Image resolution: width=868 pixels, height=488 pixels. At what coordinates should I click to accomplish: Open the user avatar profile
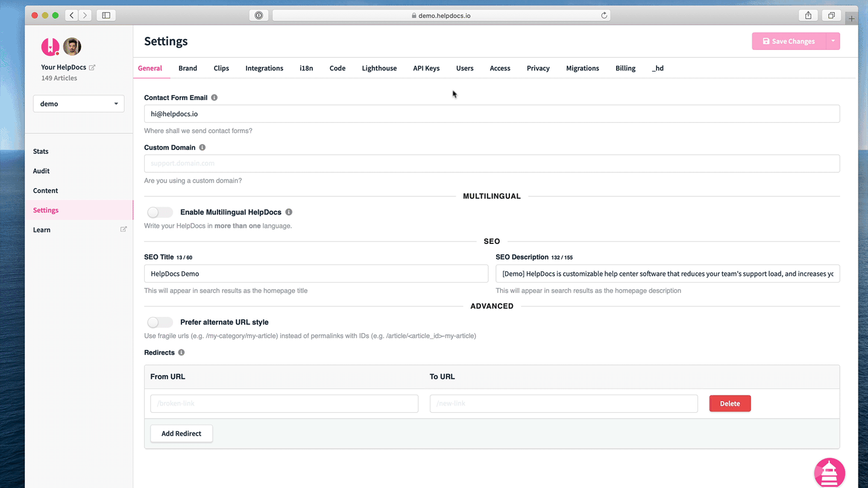coord(72,46)
